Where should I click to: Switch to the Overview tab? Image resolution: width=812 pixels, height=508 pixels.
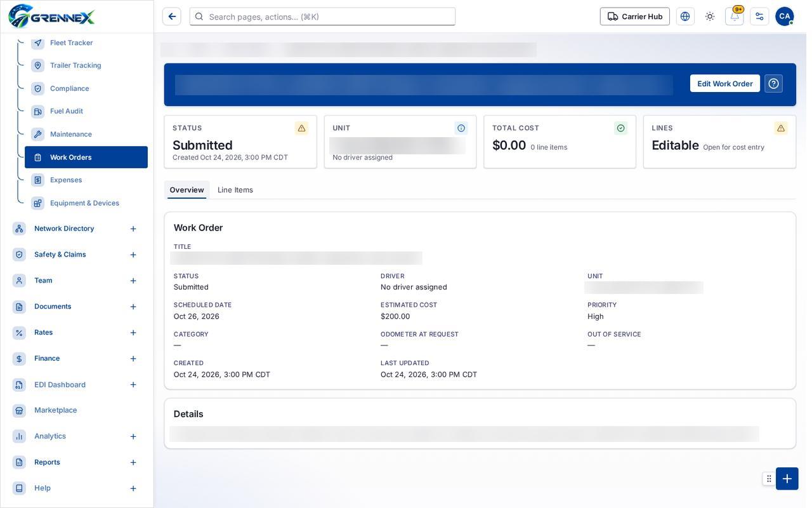click(187, 190)
